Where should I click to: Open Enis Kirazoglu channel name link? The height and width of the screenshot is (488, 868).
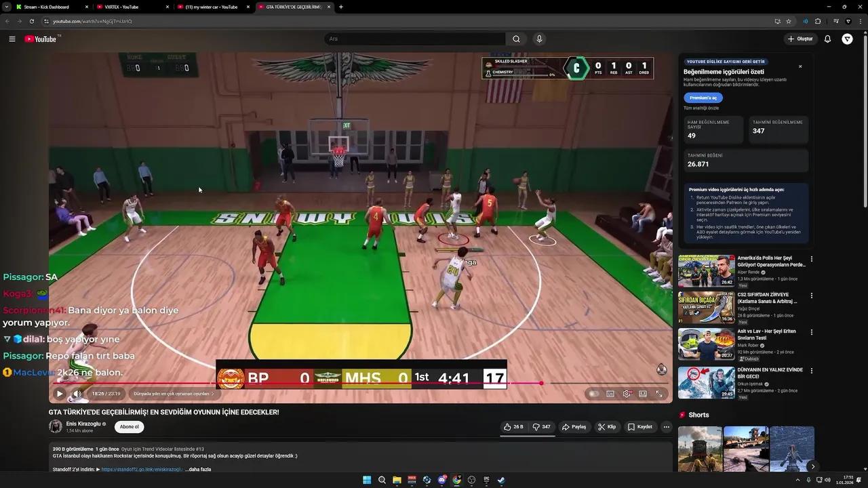click(83, 424)
